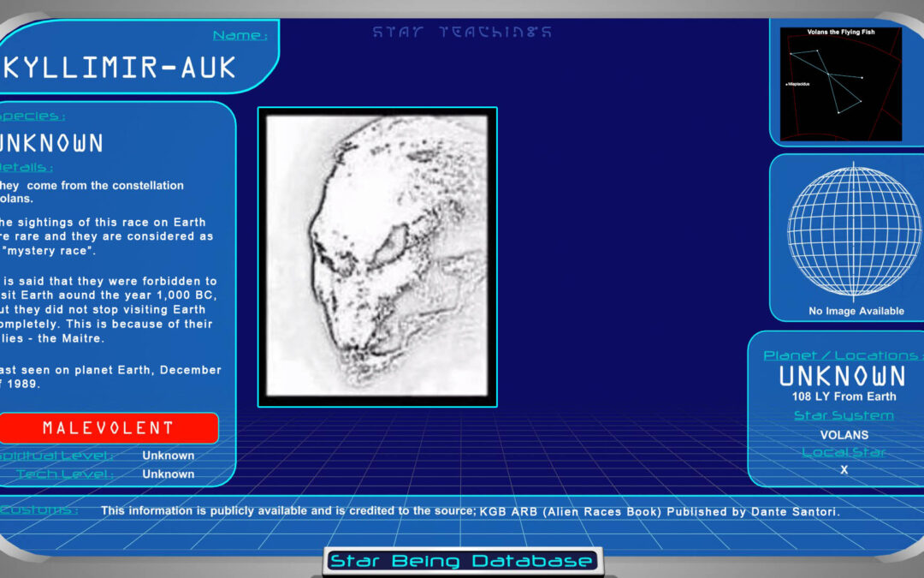Screen dimensions: 924x578
Task: Click the Planet / Locations heading
Action: tap(842, 355)
